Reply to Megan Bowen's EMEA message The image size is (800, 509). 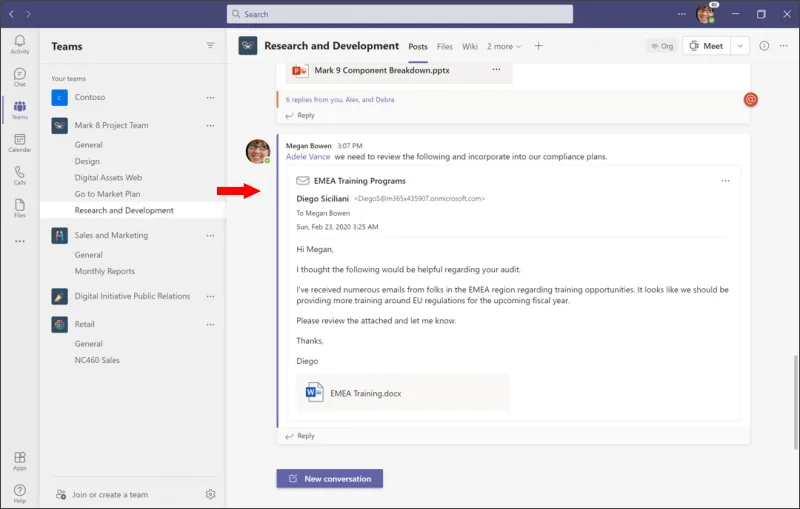click(x=300, y=436)
